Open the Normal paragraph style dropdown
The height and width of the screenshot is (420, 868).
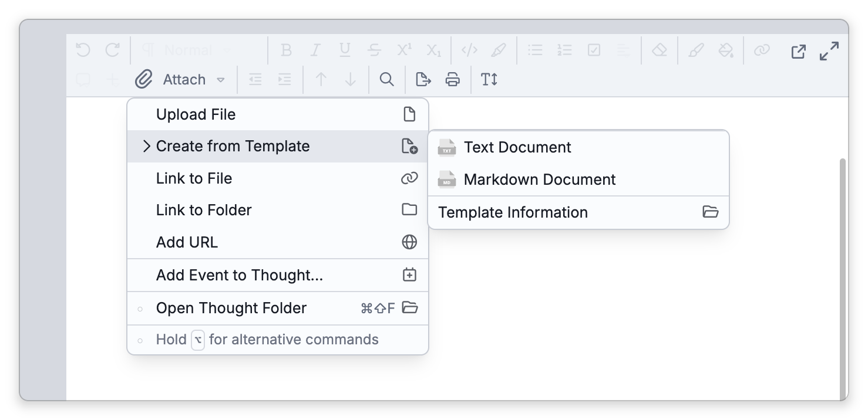(187, 50)
